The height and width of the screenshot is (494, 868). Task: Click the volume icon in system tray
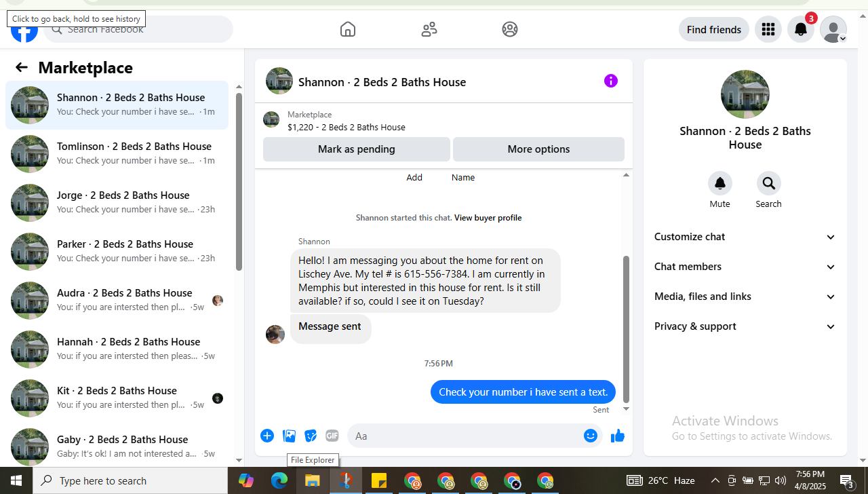pos(781,480)
